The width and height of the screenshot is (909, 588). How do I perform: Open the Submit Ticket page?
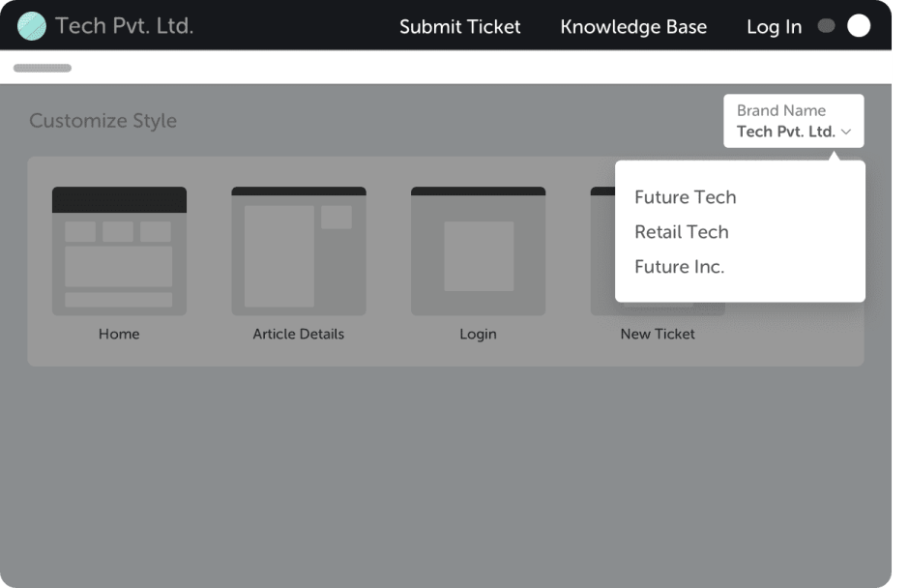460,27
